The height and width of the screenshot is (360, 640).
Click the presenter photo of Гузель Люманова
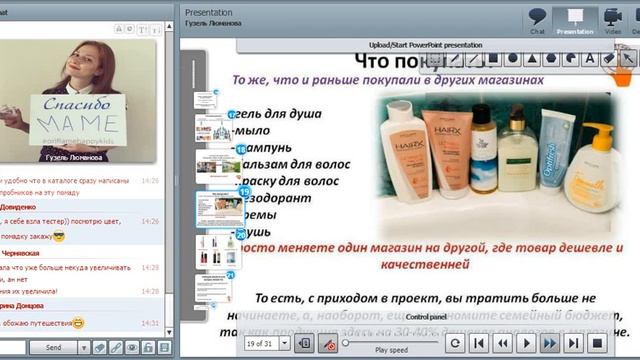[78, 101]
